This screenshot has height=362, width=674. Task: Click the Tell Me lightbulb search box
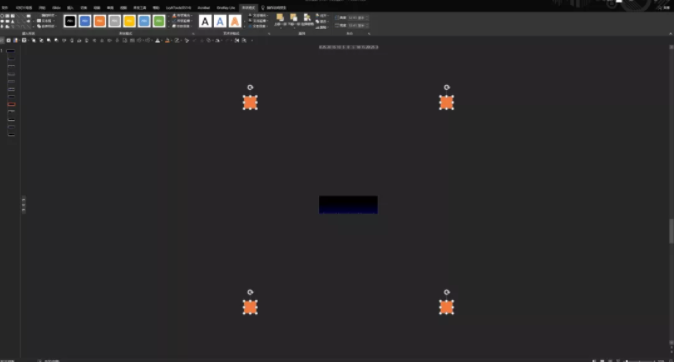tap(274, 8)
